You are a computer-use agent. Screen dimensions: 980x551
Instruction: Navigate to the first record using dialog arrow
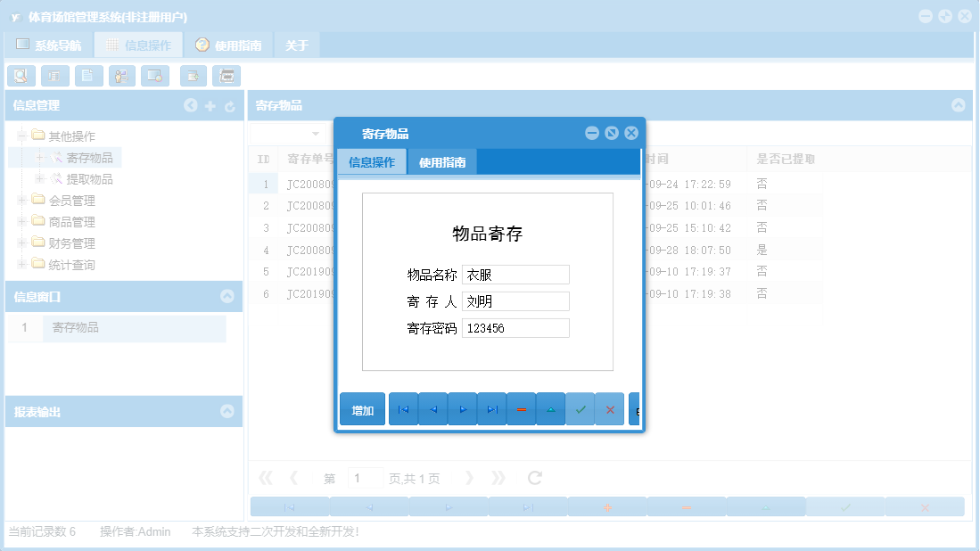click(x=403, y=409)
